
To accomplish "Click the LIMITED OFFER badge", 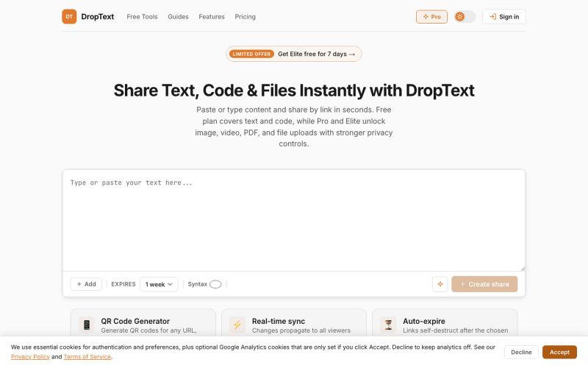I will (251, 54).
